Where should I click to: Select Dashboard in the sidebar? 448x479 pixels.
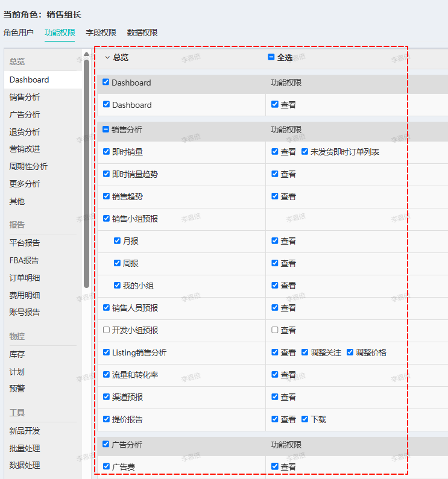pyautogui.click(x=43, y=80)
